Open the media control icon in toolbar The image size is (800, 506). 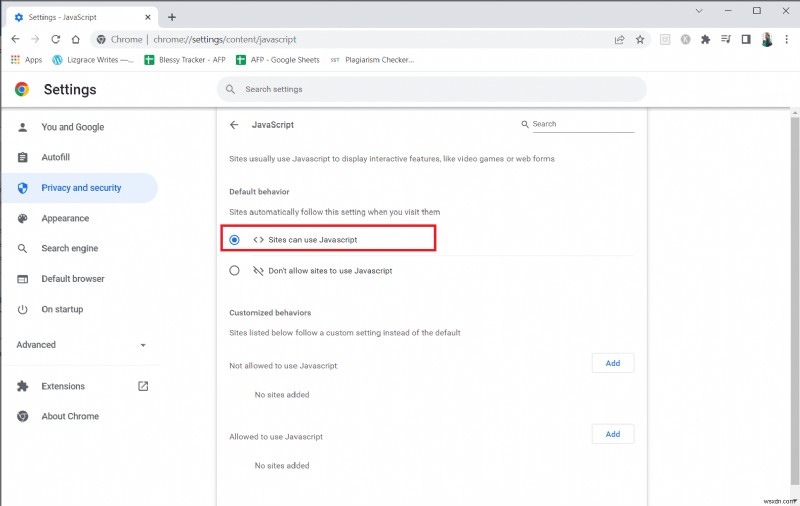click(726, 40)
